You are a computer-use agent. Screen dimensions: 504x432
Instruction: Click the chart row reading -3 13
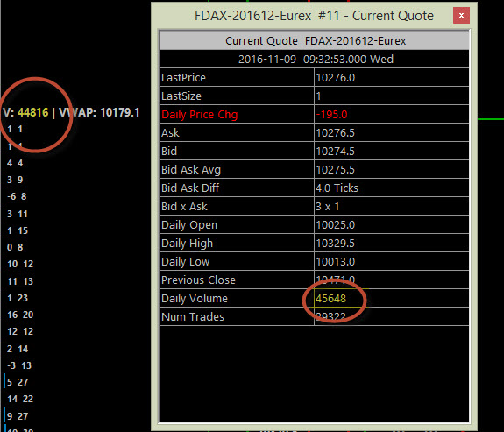19,365
